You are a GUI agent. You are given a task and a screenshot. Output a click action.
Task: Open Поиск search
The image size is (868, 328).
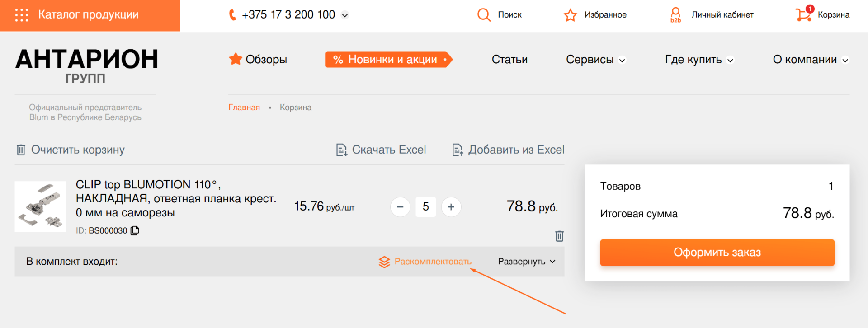tap(509, 15)
